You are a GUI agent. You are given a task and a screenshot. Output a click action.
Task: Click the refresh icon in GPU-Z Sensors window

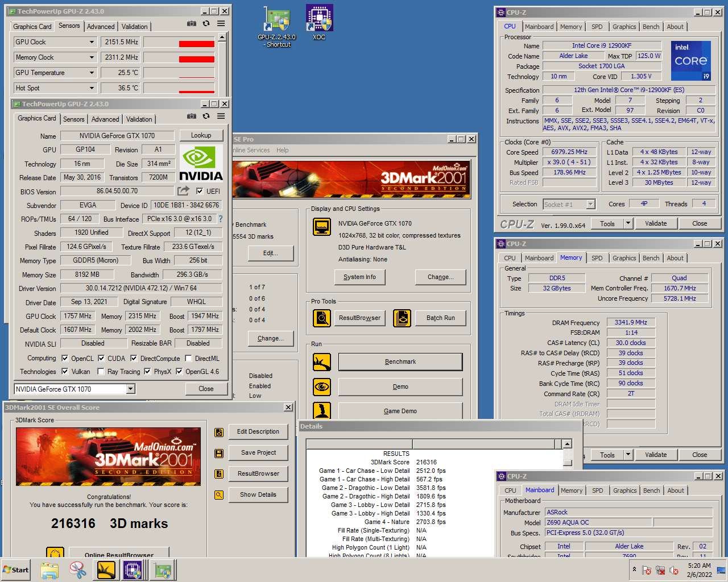(x=206, y=23)
